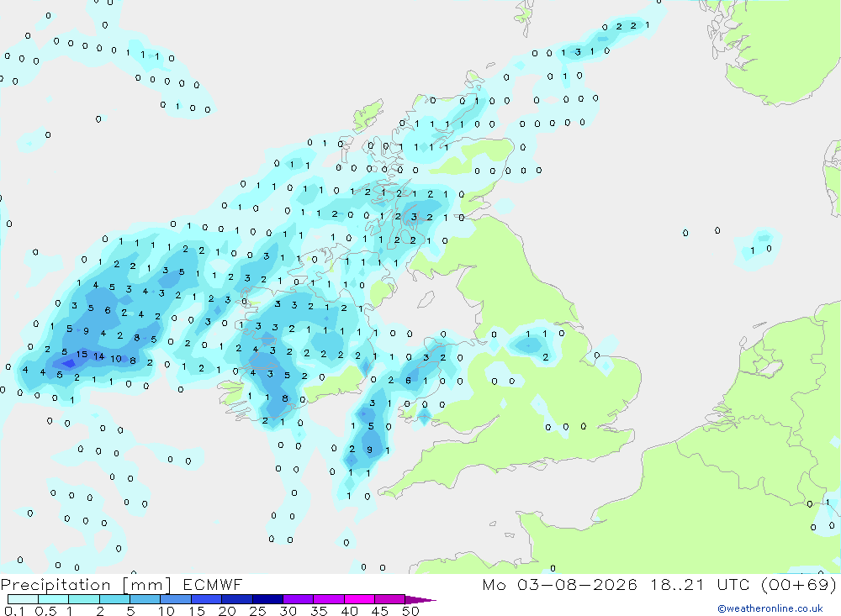Image resolution: width=841 pixels, height=616 pixels.
Task: Select the 2–5 mm legend color swatch
Action: (114, 599)
